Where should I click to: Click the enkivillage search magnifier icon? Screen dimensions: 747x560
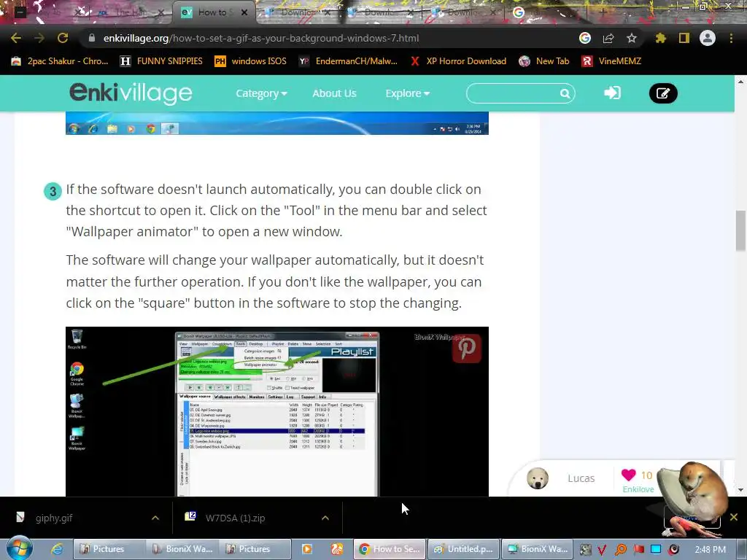coord(565,93)
